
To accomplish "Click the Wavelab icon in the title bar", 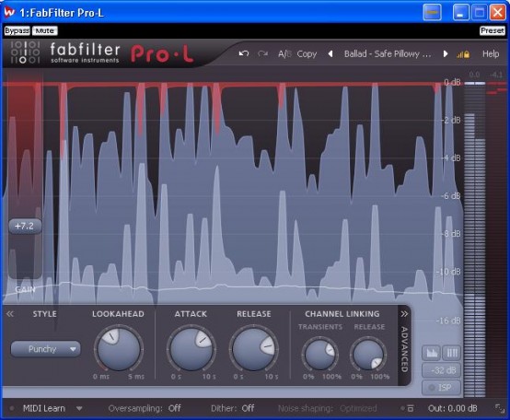I will point(10,12).
